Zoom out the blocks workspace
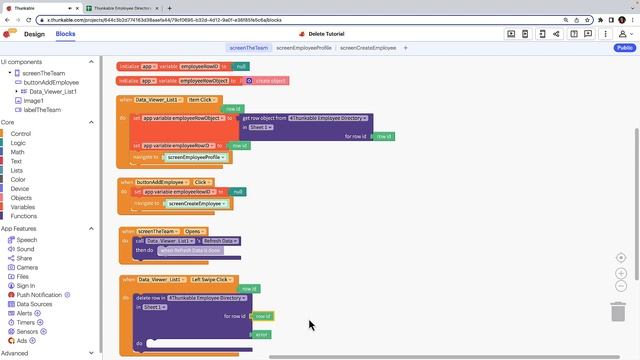The width and height of the screenshot is (640, 360). pyautogui.click(x=621, y=286)
